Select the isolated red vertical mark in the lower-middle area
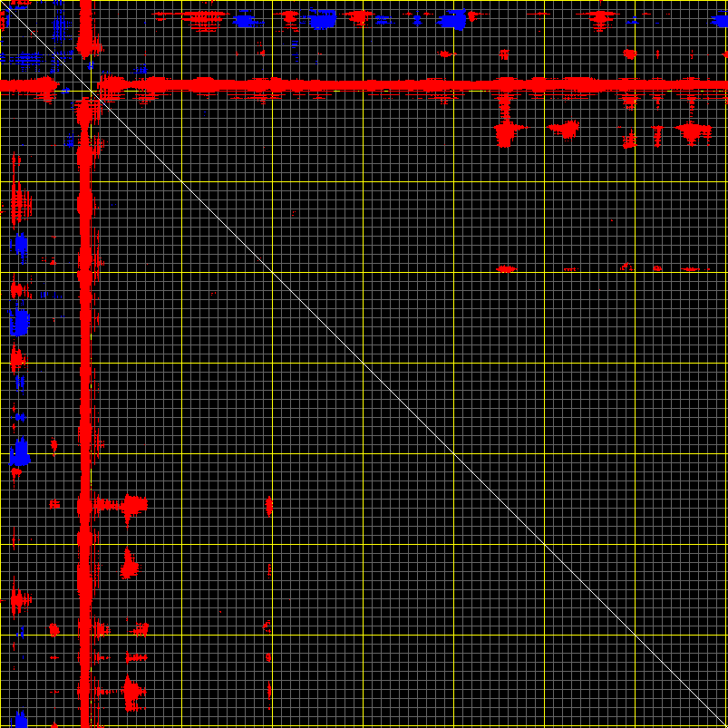This screenshot has height=728, width=728. click(269, 505)
